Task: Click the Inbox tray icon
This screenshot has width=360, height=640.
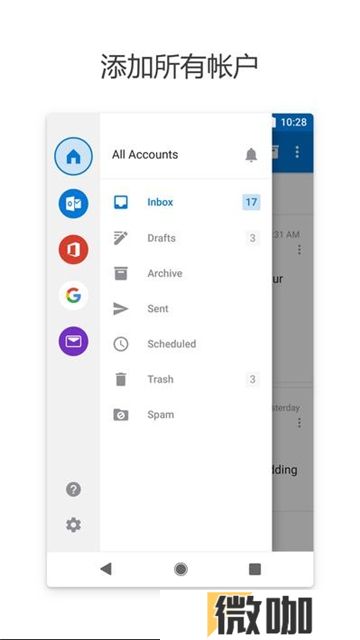Action: [x=120, y=202]
